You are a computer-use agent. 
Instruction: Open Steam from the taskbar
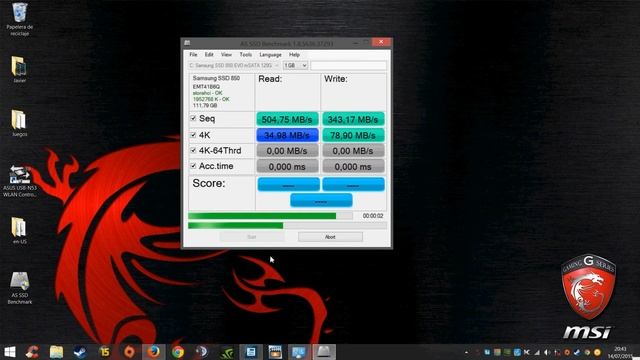[x=80, y=352]
